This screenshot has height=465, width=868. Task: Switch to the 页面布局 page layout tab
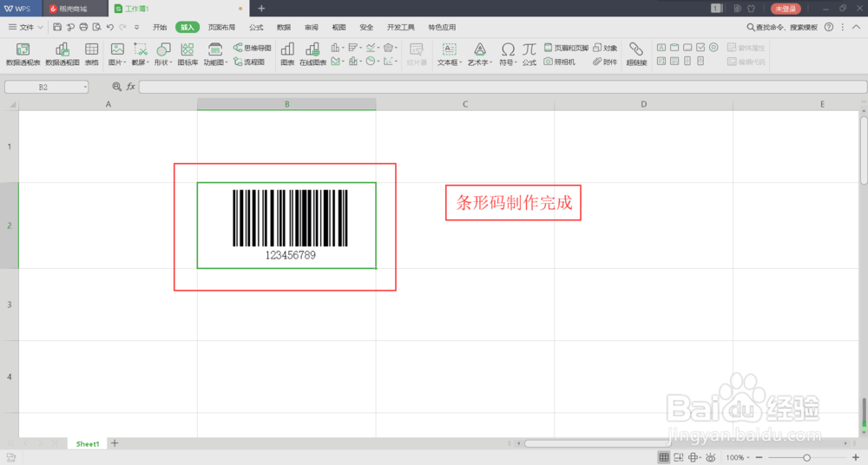[221, 27]
